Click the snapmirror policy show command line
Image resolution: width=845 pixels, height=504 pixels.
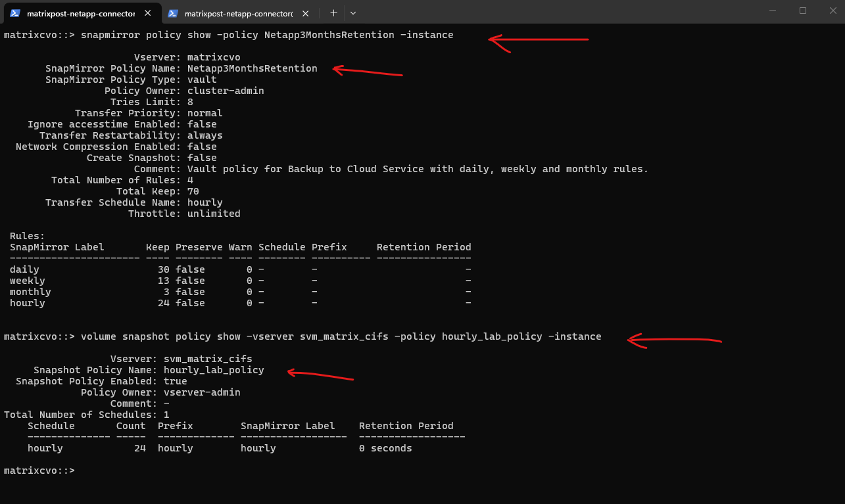[229, 35]
